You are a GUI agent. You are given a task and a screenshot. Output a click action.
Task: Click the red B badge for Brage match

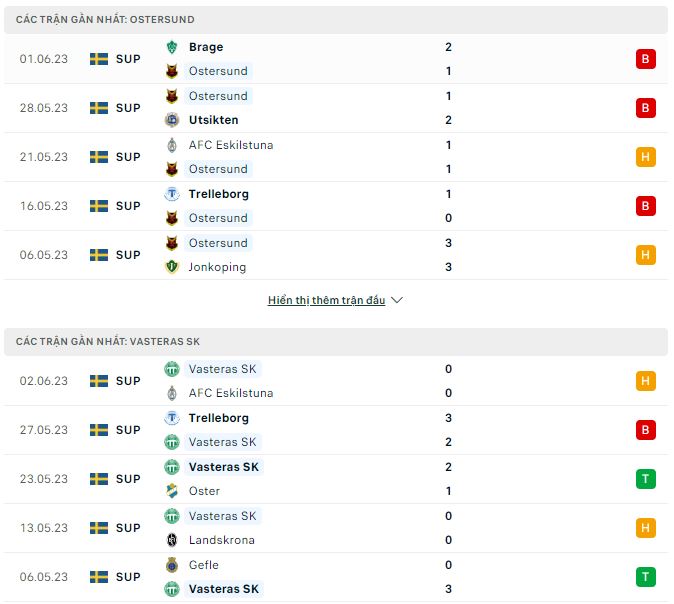coord(645,59)
